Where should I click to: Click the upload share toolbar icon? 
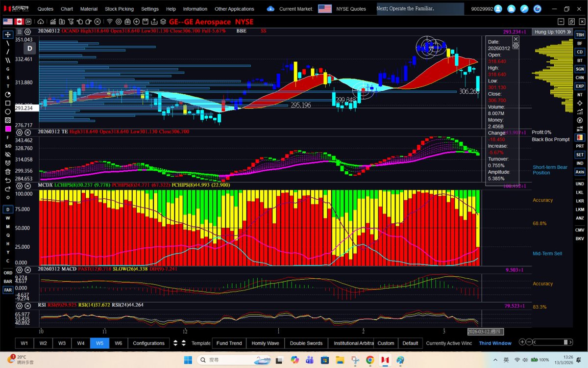[154, 22]
